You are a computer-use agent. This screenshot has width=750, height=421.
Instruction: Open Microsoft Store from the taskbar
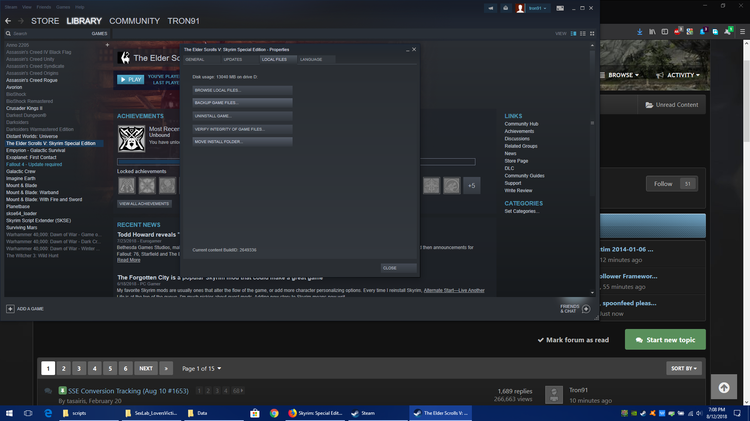pyautogui.click(x=255, y=413)
